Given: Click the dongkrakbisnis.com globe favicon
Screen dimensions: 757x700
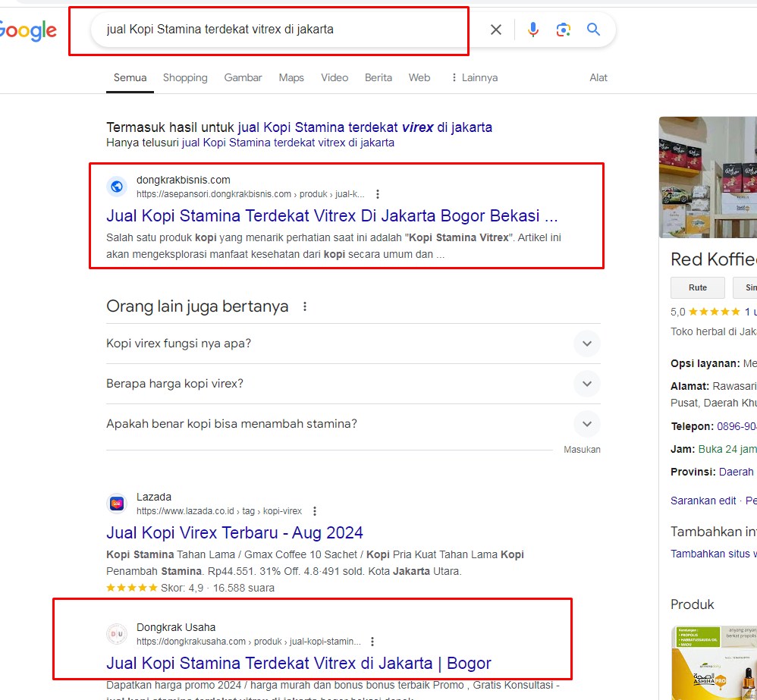Looking at the screenshot, I should tap(117, 187).
